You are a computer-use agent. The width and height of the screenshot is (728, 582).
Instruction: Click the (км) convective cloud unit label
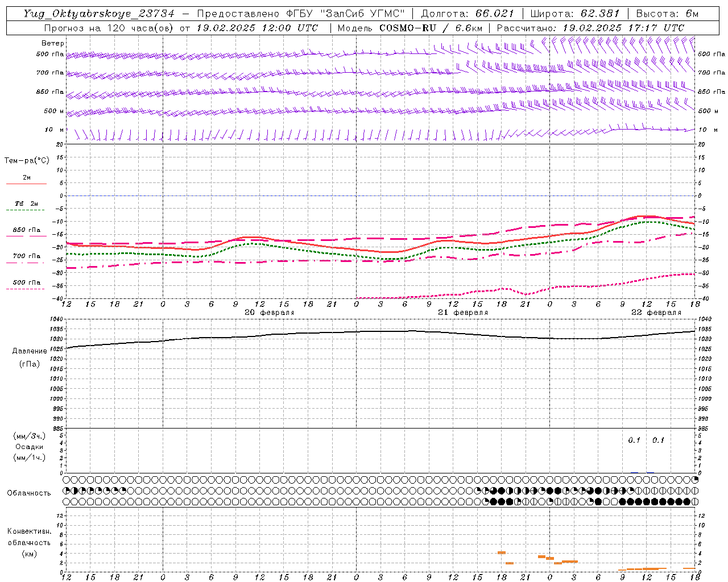pos(30,554)
